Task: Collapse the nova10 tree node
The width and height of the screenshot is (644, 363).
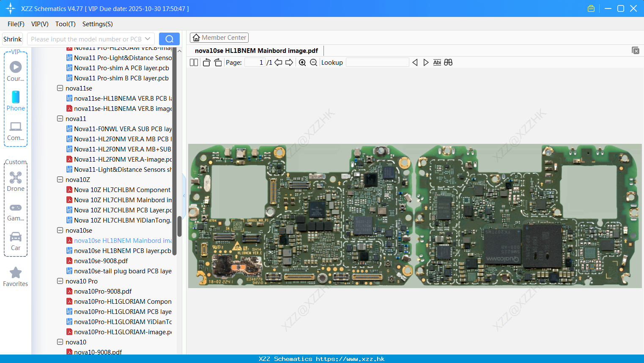Action: click(60, 342)
